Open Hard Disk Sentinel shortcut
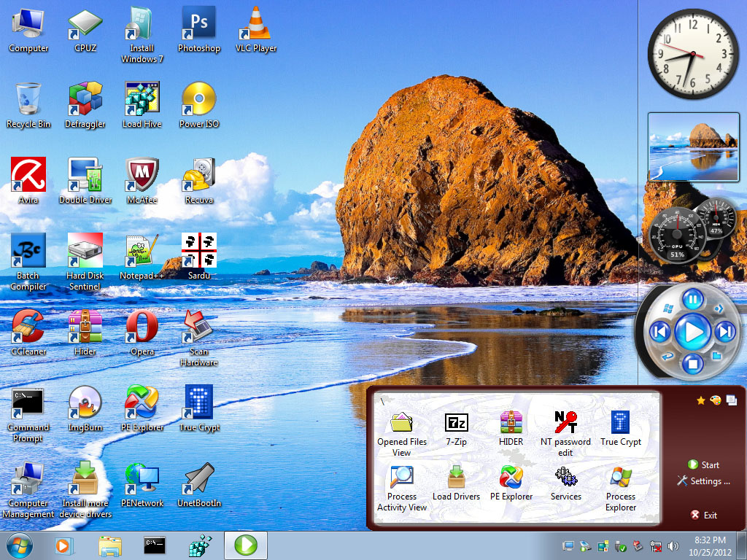Viewport: 747px width, 560px height. pos(85,262)
